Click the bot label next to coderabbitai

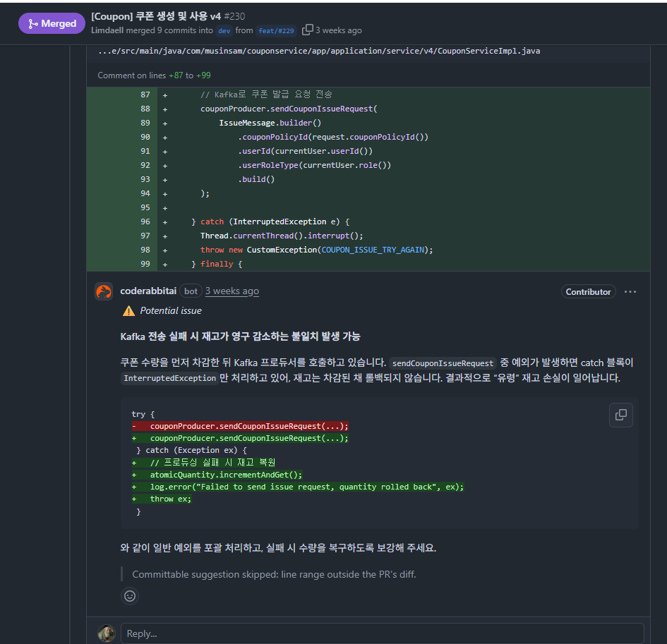click(x=191, y=291)
